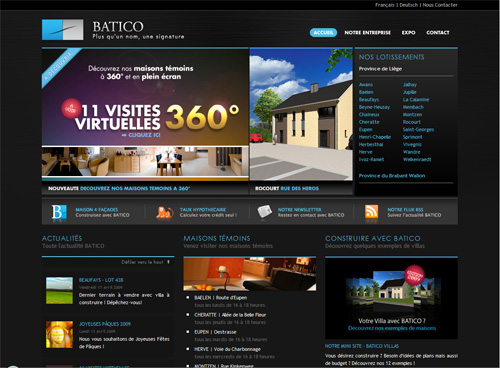
Task: Select the Accueil menu tab
Action: (323, 32)
